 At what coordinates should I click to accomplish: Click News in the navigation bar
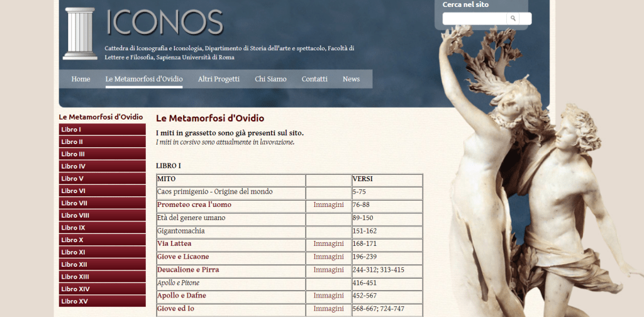[351, 79]
